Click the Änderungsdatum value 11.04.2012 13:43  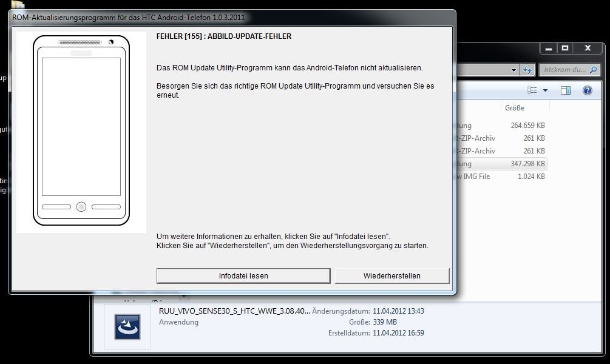tap(398, 311)
